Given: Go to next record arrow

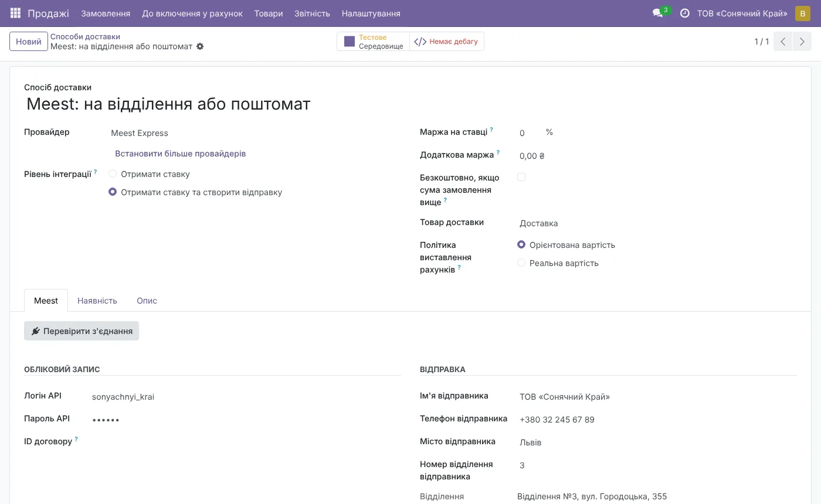Looking at the screenshot, I should [802, 42].
